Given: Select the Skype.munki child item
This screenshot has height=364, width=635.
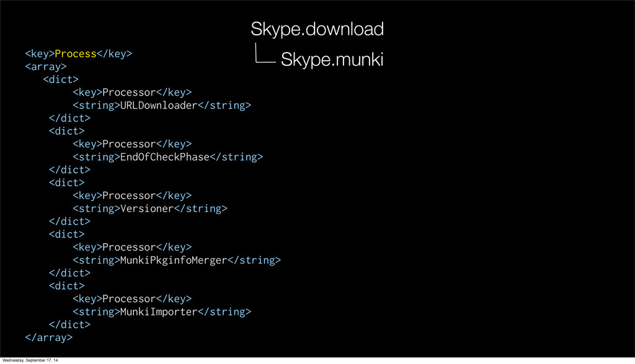Looking at the screenshot, I should pyautogui.click(x=332, y=60).
